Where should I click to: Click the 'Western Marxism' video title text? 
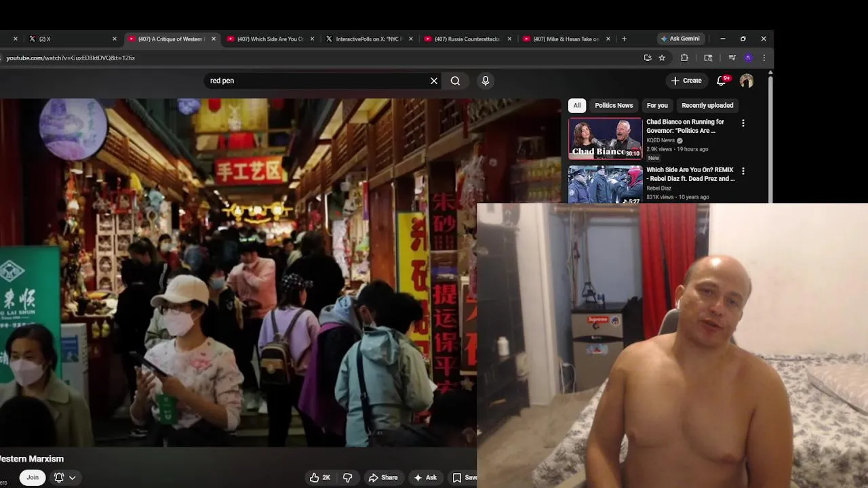coord(32,459)
